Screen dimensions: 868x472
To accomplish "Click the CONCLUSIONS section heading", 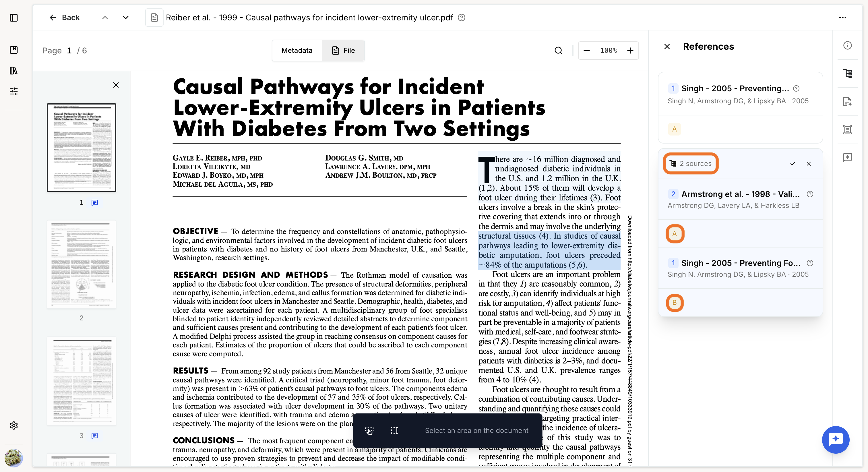I will pyautogui.click(x=204, y=441).
